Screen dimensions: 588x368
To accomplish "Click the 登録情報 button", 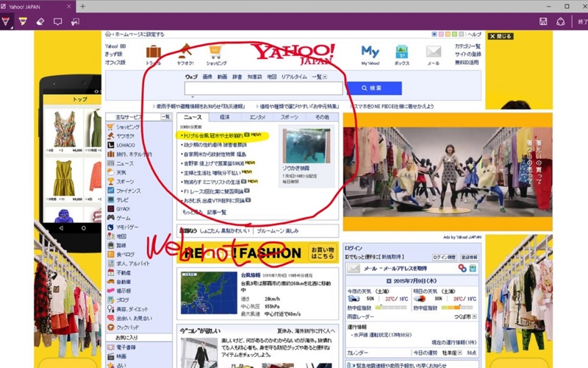I will pyautogui.click(x=469, y=257).
